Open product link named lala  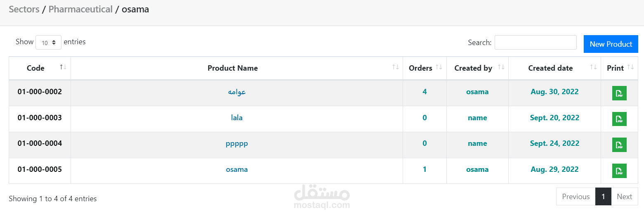pos(237,118)
